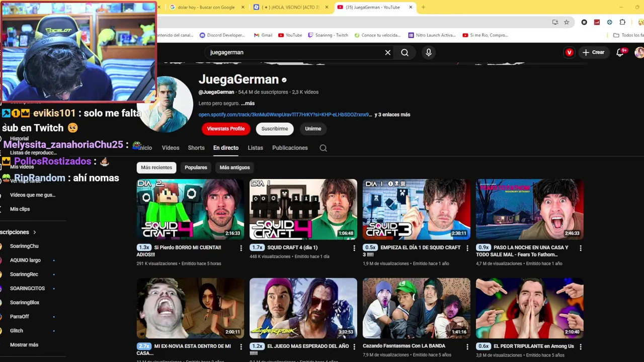
Task: Open the Listas channel tab
Action: (x=255, y=148)
